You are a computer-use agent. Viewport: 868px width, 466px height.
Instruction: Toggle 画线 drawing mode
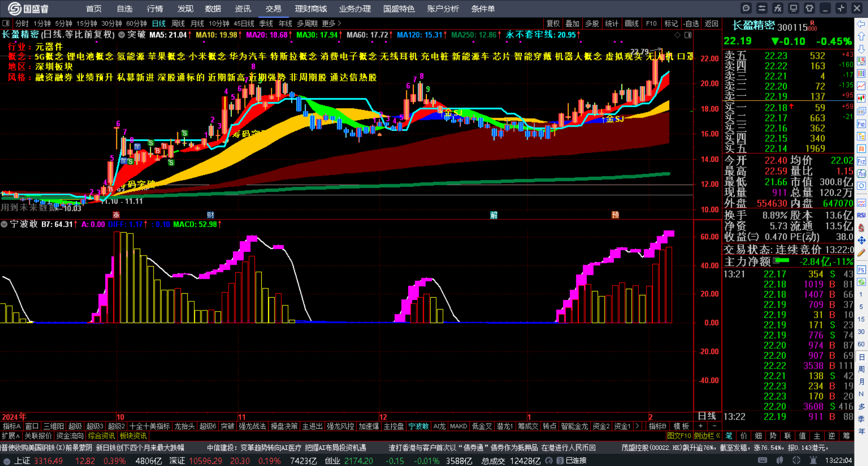click(632, 24)
